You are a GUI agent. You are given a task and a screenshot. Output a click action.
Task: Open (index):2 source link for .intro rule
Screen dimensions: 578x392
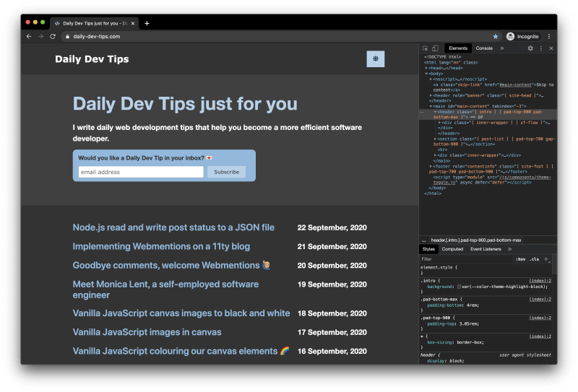[x=540, y=281]
